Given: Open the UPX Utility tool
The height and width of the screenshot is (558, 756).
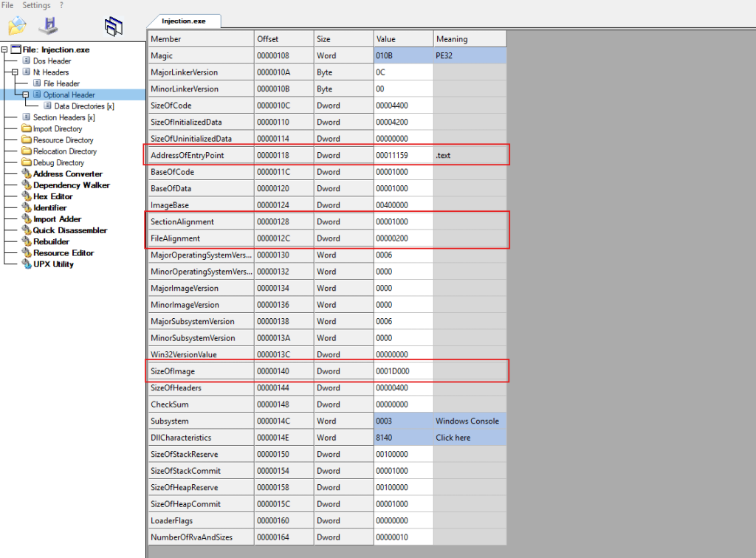Looking at the screenshot, I should pyautogui.click(x=53, y=264).
